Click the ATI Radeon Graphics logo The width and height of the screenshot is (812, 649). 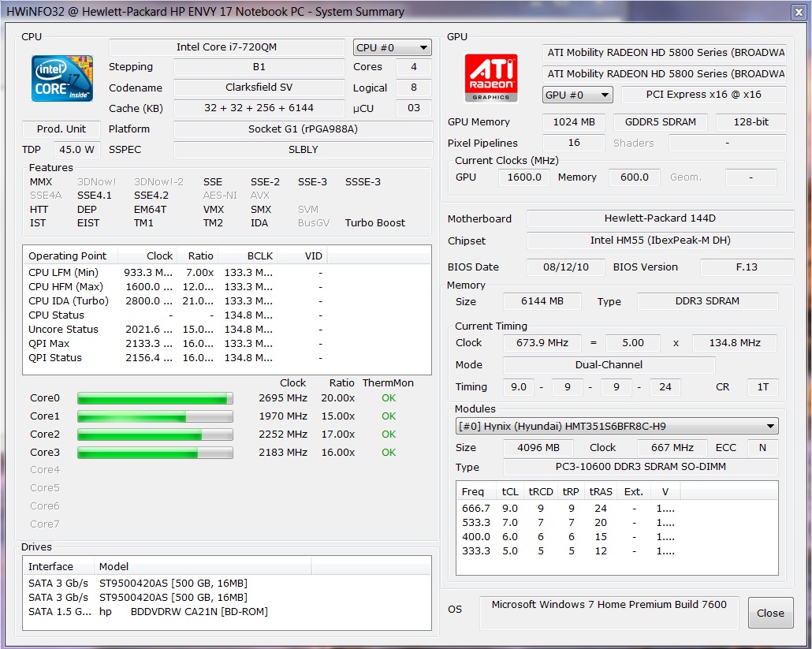tap(490, 78)
